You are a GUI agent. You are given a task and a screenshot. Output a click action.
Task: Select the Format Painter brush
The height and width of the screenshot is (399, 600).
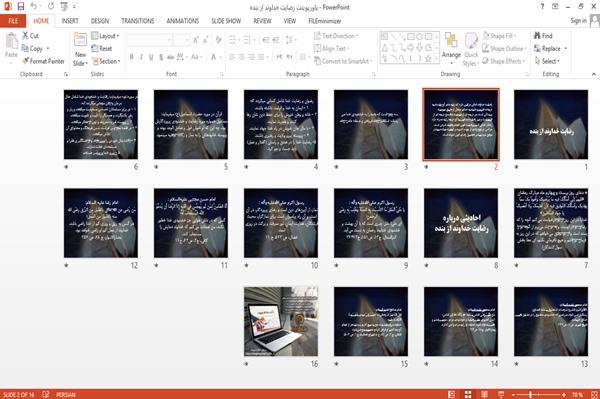(25, 61)
